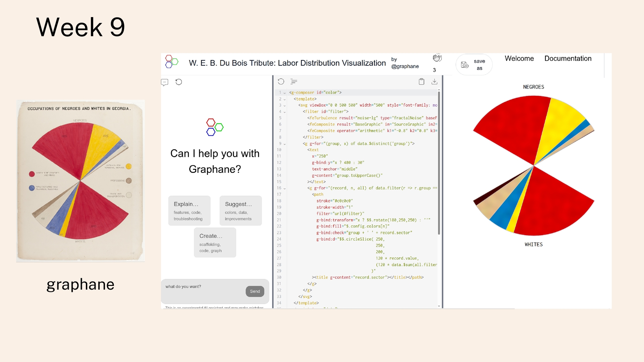Screen dimensions: 644x362
Task: Copy code with the clipboard icon
Action: pos(422,81)
